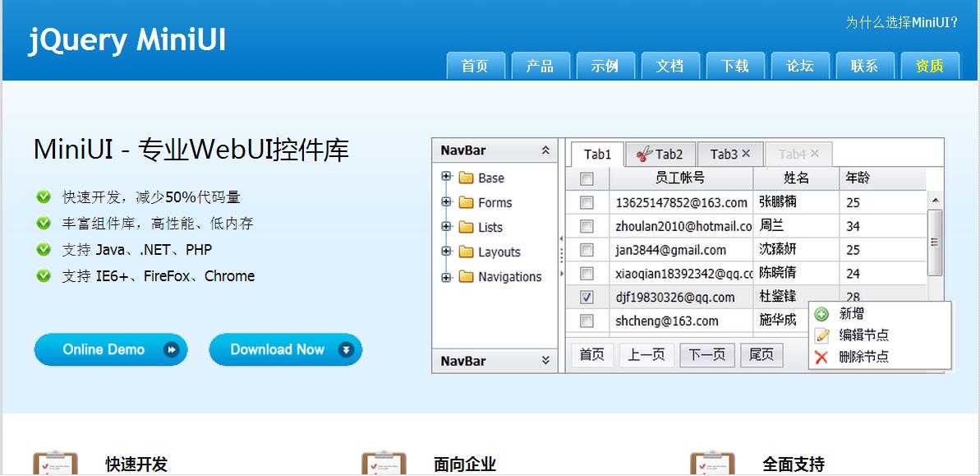Click the Lists folder icon
Viewport: 980px width, 476px height.
click(x=466, y=227)
